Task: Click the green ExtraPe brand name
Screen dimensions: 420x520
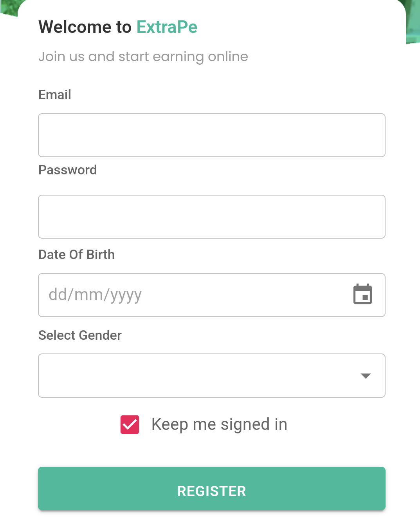Action: [167, 27]
